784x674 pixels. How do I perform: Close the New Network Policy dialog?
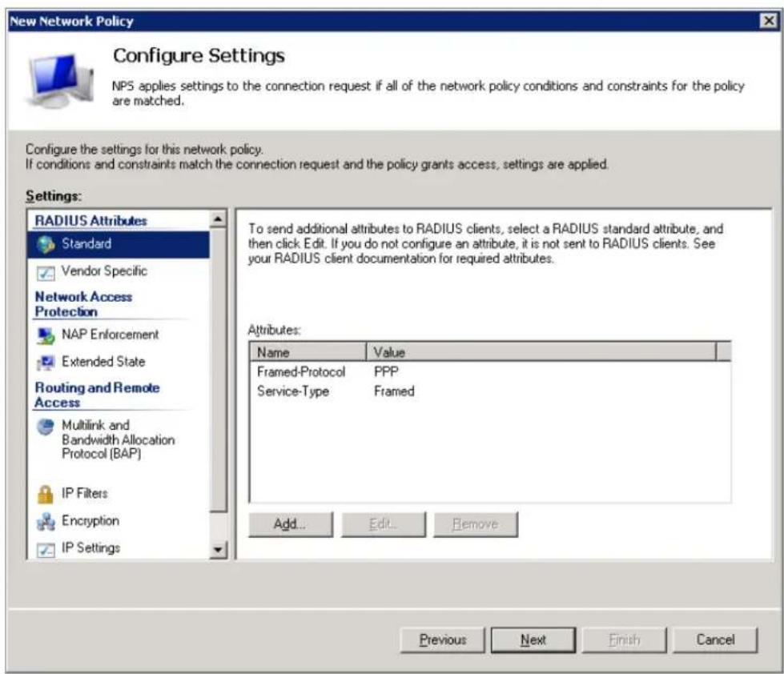(x=768, y=21)
